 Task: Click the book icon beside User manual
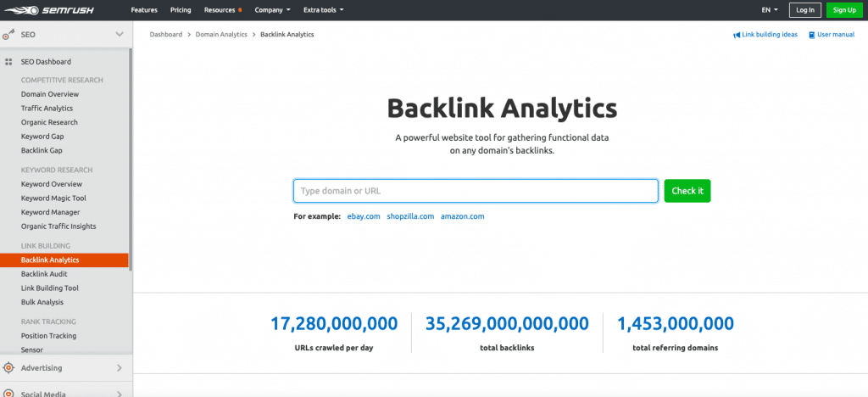[x=811, y=35]
